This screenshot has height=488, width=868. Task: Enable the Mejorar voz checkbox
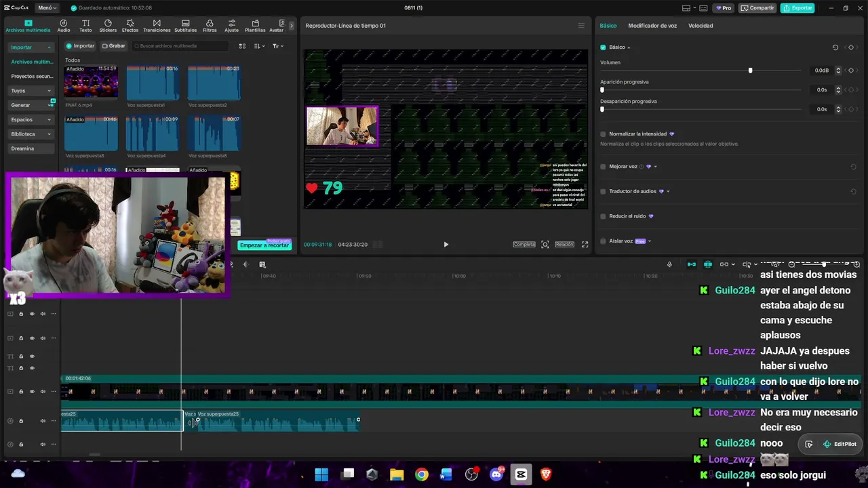point(603,167)
